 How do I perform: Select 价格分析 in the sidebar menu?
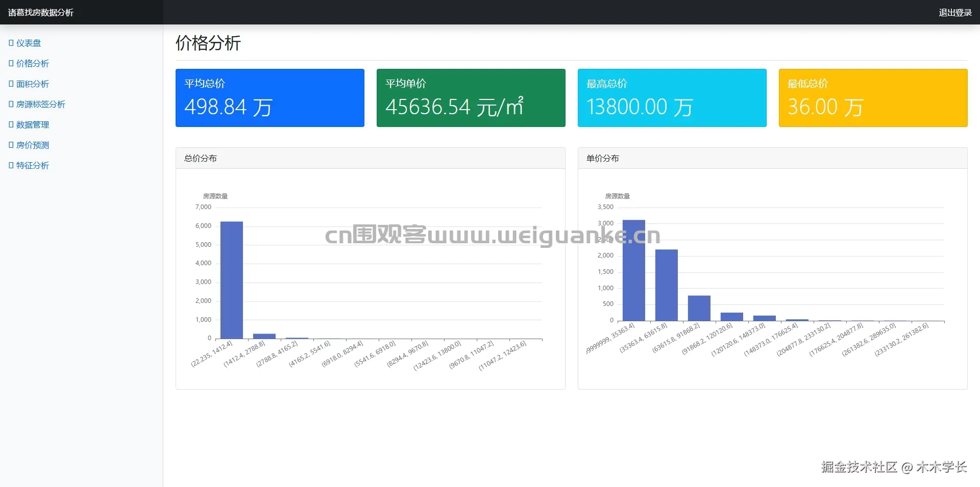tap(29, 64)
